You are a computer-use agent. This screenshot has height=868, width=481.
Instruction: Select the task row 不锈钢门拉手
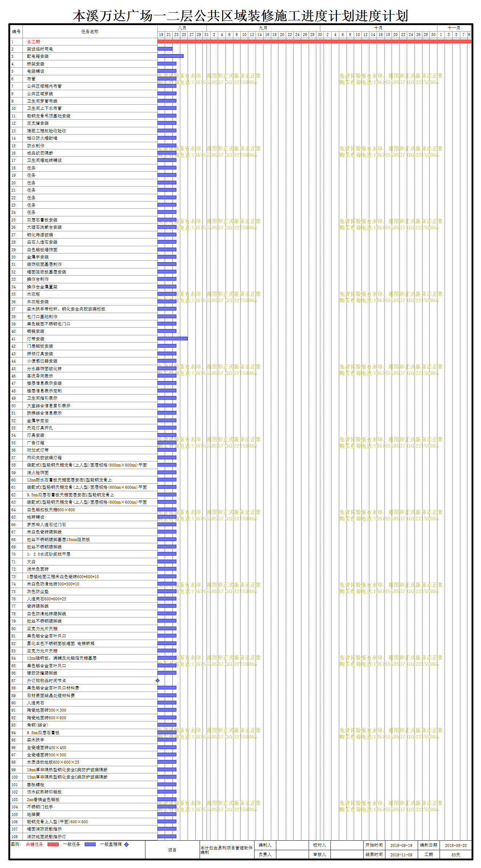pos(83,807)
